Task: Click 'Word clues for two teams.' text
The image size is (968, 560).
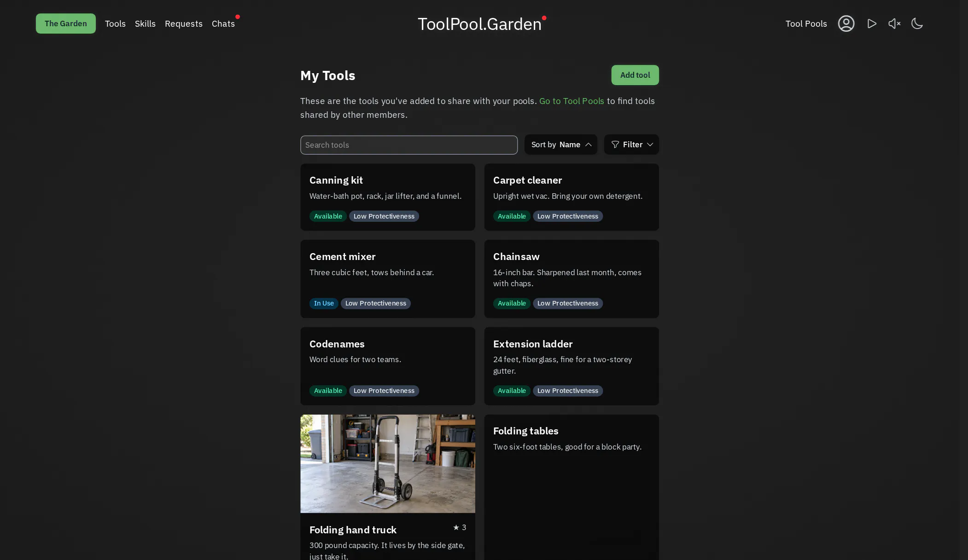Action: click(355, 359)
